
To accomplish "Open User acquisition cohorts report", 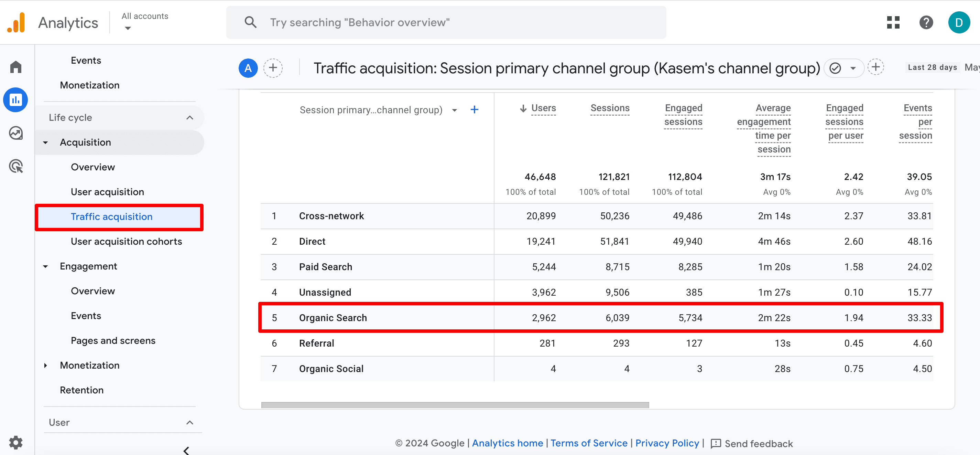I will pos(126,241).
